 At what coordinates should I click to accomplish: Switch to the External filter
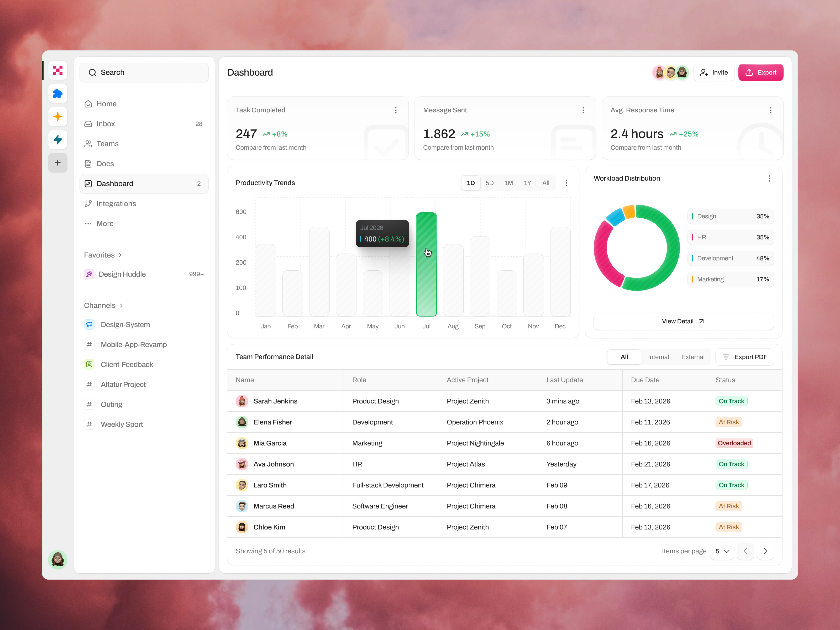click(693, 357)
